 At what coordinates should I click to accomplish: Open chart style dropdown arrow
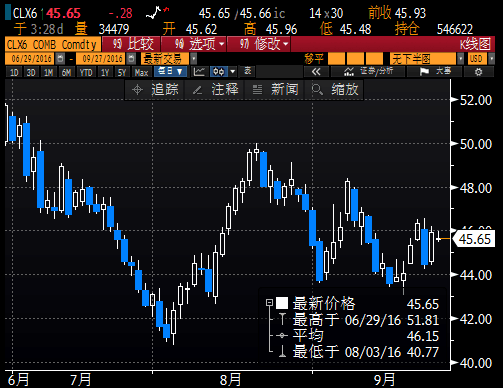[x=233, y=72]
